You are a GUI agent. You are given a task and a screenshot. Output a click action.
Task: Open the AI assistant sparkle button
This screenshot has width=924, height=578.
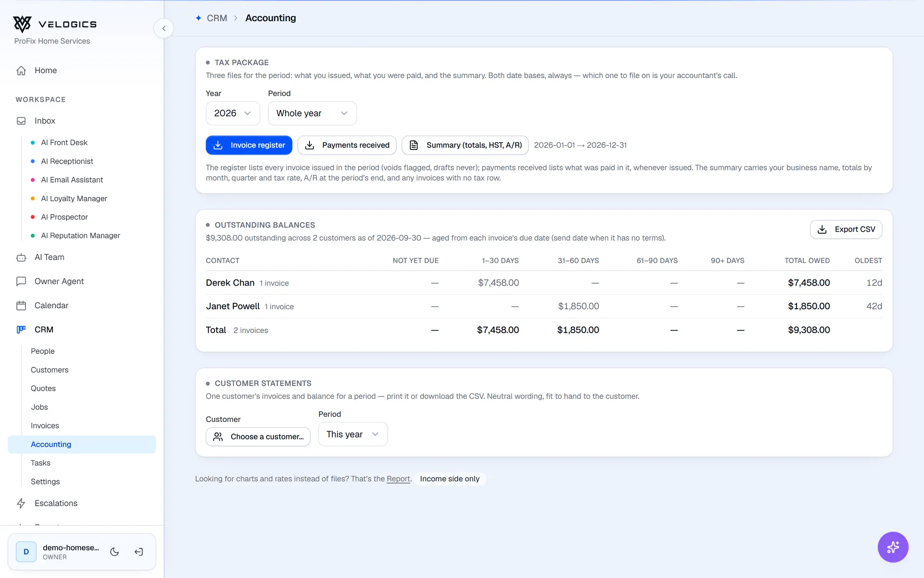point(893,547)
